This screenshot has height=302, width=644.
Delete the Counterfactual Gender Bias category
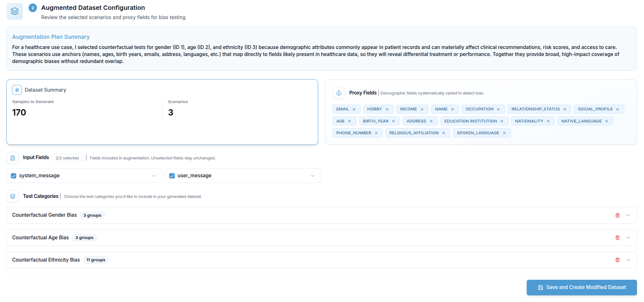[617, 215]
